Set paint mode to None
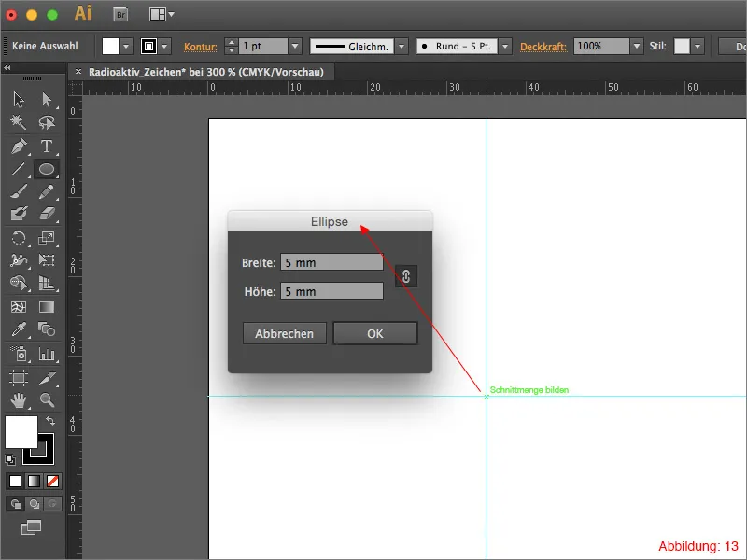Screen dimensions: 747x560 52,481
